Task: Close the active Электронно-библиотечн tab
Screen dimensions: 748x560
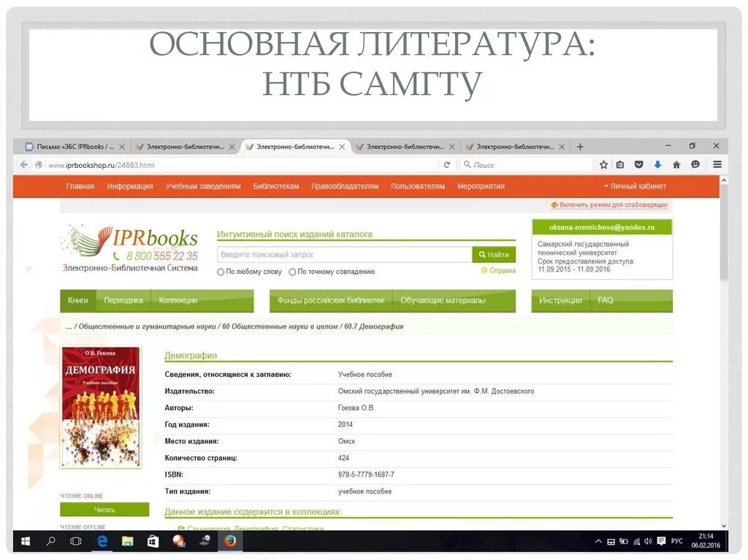Action: (x=342, y=147)
